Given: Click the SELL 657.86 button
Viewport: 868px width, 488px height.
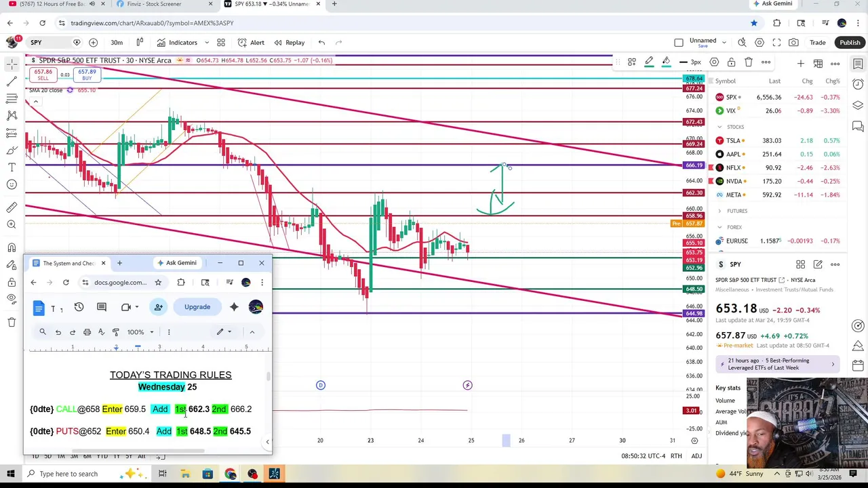Looking at the screenshot, I should 43,75.
